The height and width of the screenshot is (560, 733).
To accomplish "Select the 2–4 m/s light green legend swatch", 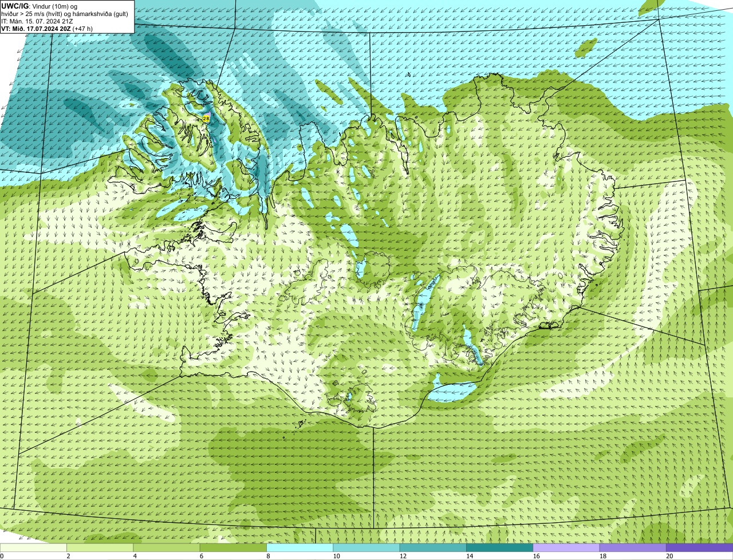I will (100, 547).
